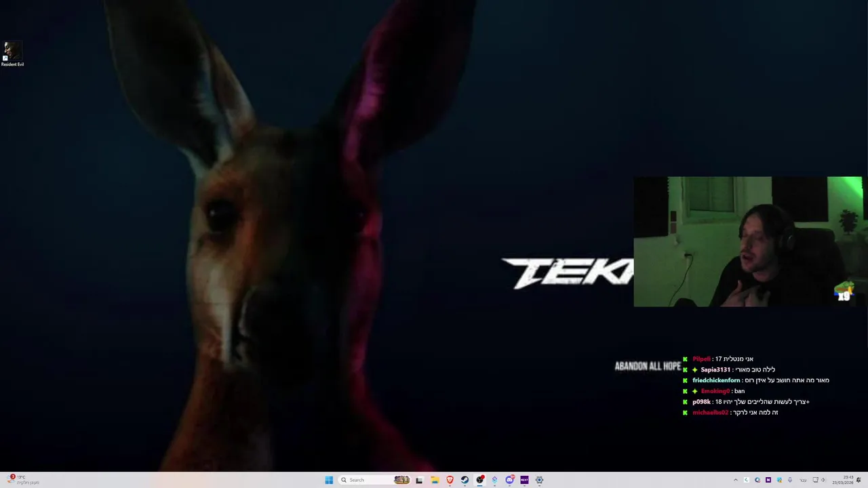Launch the Brave browser taskbar icon
This screenshot has width=868, height=488.
pos(450,480)
